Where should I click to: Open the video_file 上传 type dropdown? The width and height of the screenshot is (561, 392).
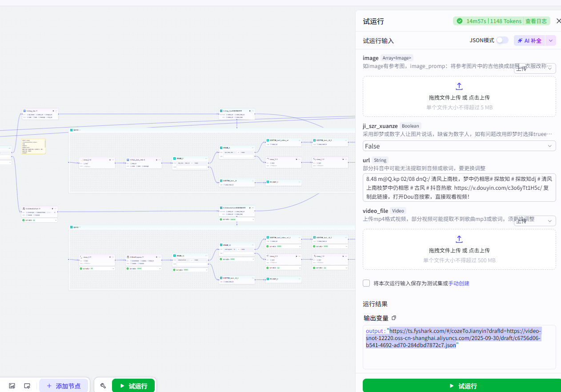pyautogui.click(x=535, y=221)
